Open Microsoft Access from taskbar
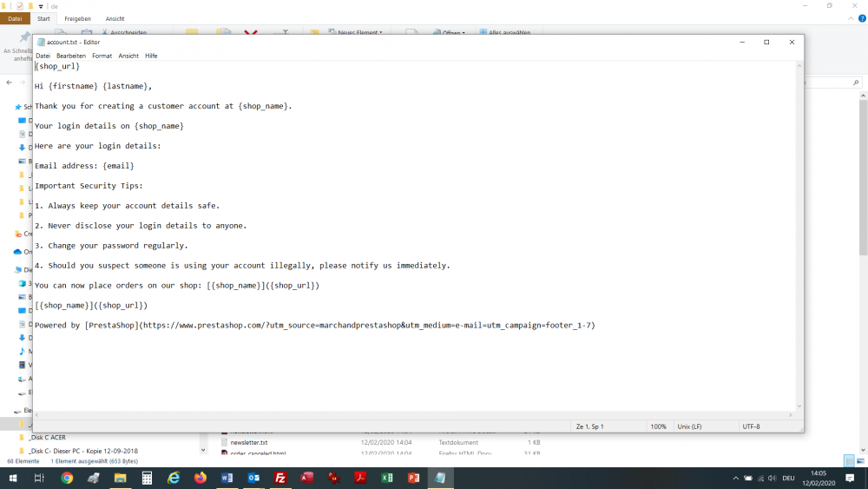 307,478
